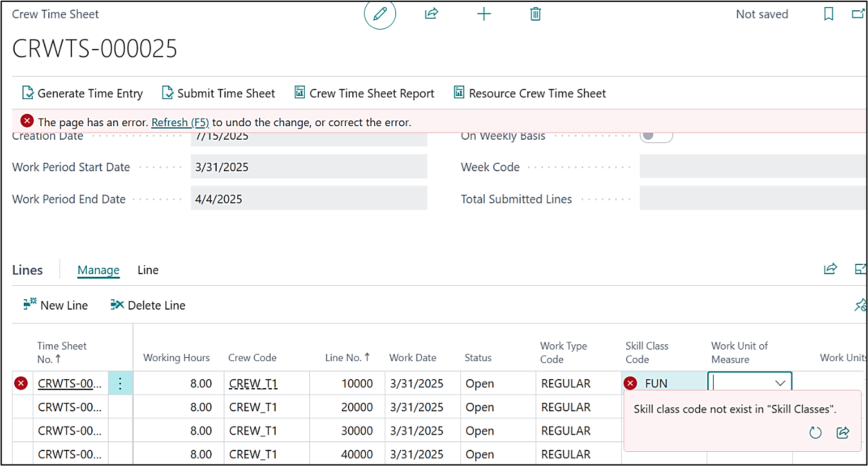Click the Not saved status text
This screenshot has width=868, height=466.
tap(762, 14)
